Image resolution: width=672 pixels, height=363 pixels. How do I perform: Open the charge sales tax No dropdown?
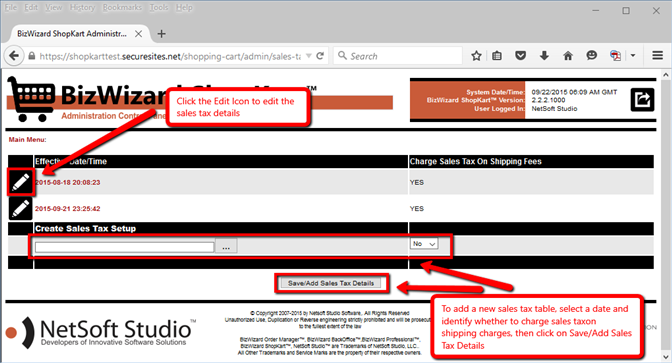click(424, 244)
